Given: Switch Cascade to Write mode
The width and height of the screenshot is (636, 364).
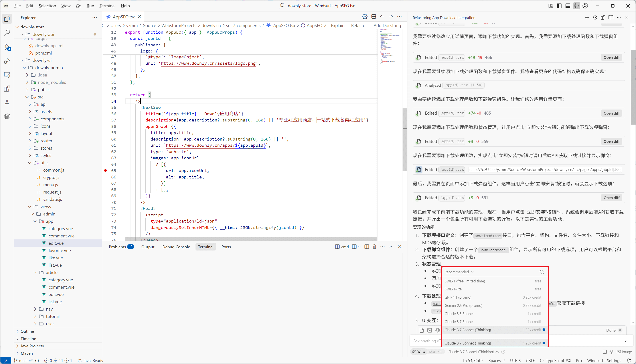Looking at the screenshot, I should [419, 352].
